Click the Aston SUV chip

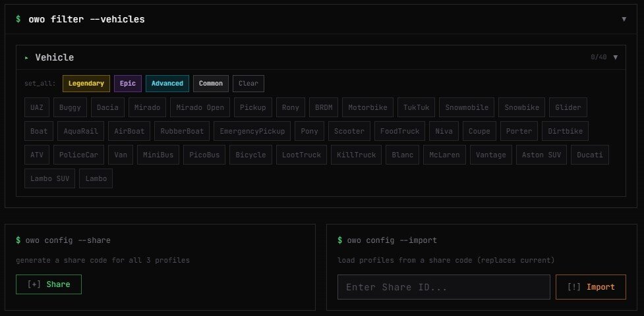pos(541,155)
